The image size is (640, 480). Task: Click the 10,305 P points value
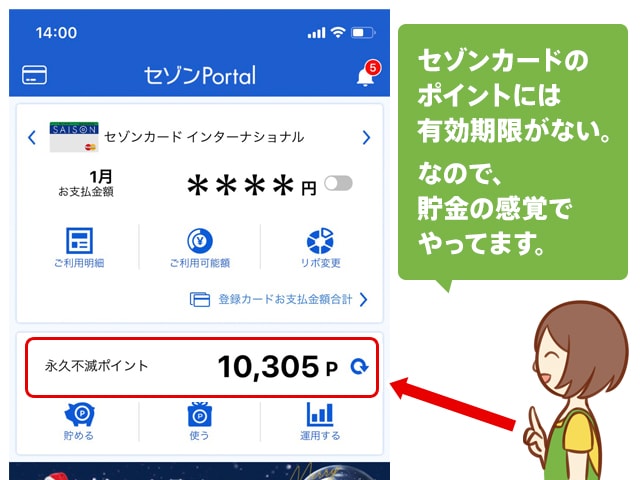point(278,367)
